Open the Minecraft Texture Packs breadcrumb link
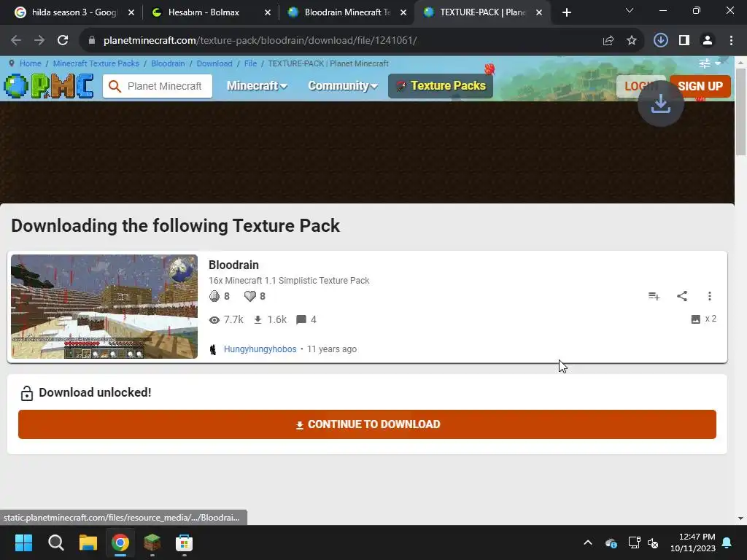Image resolution: width=747 pixels, height=560 pixels. tap(96, 63)
